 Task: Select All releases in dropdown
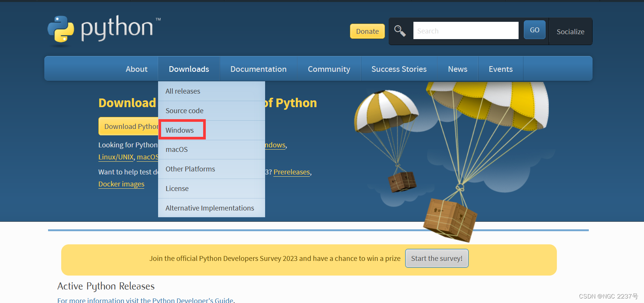(x=211, y=91)
